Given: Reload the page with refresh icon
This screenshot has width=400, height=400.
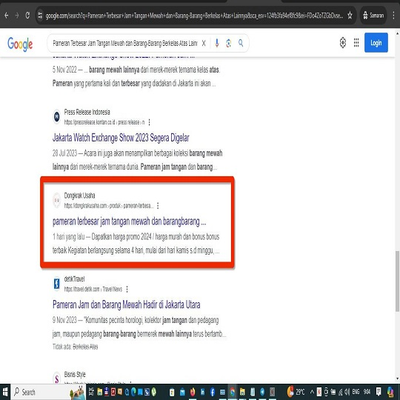Looking at the screenshot, I should [27, 15].
